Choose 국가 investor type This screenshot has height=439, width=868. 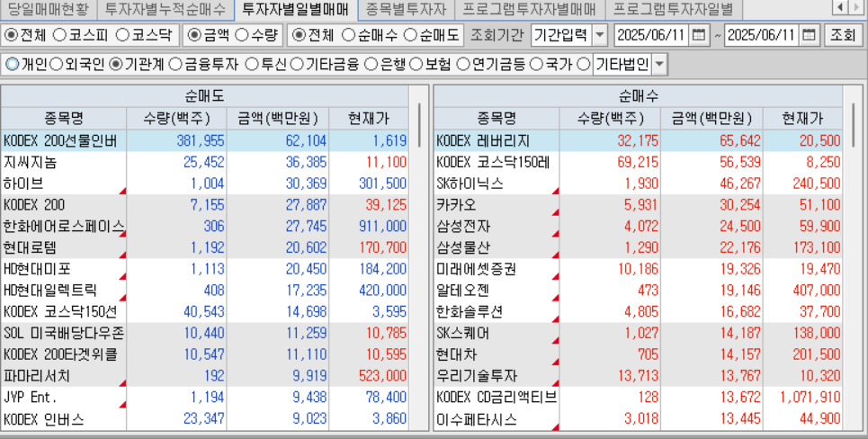click(x=536, y=64)
